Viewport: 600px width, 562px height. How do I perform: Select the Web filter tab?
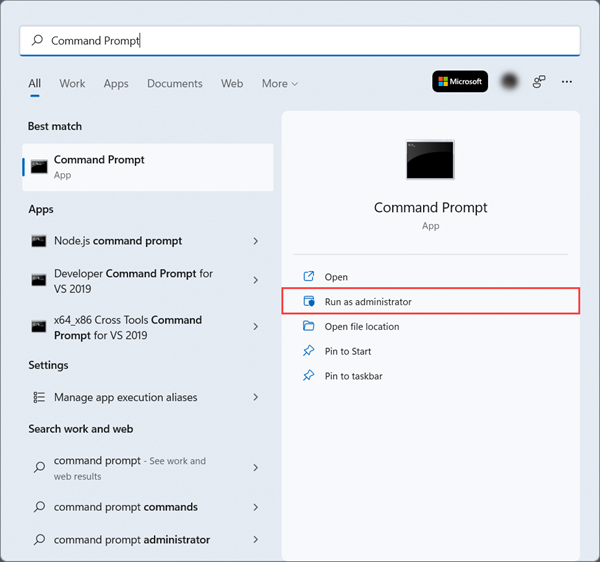(232, 83)
